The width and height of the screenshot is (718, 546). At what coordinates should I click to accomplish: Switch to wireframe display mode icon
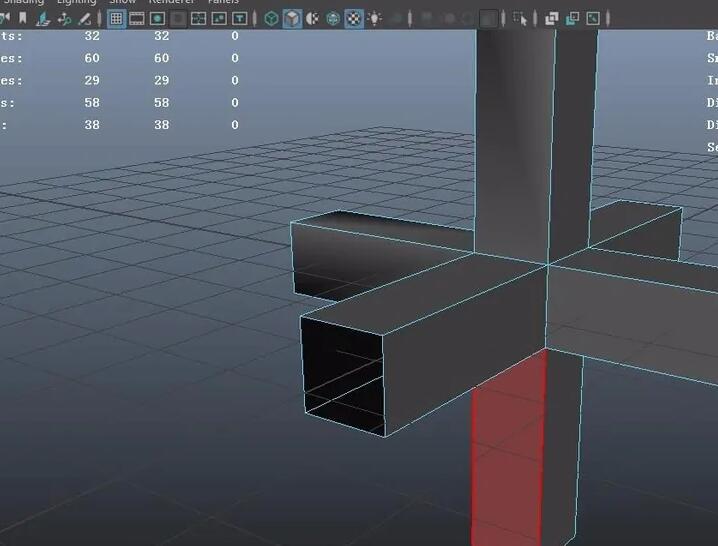click(271, 18)
